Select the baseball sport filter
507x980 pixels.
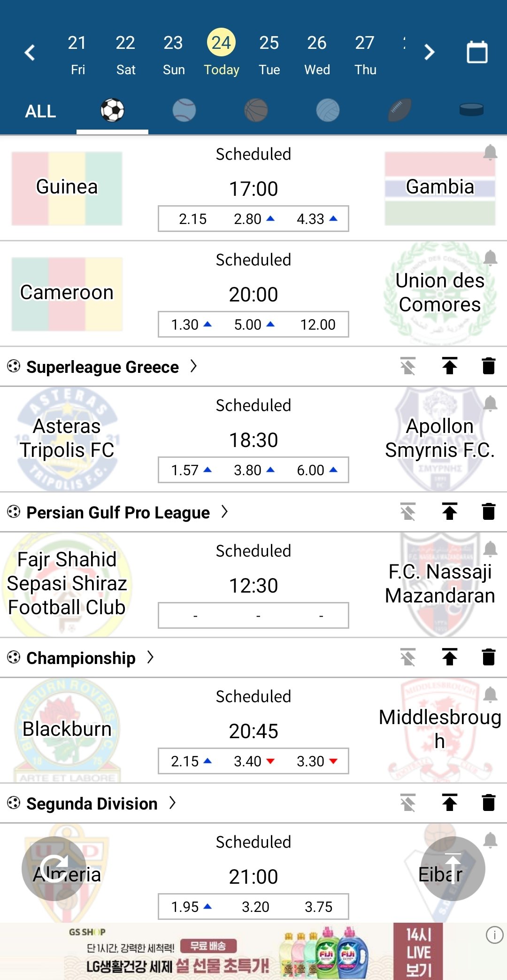coord(184,111)
